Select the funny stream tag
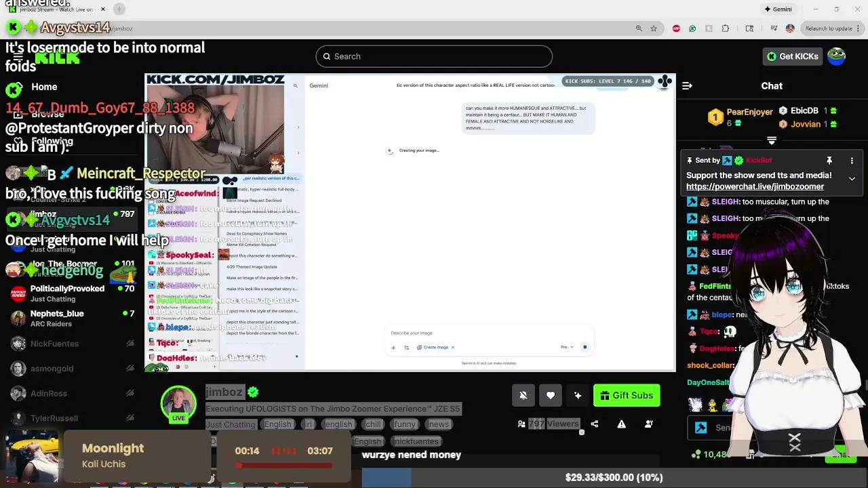The height and width of the screenshot is (488, 868). [404, 424]
